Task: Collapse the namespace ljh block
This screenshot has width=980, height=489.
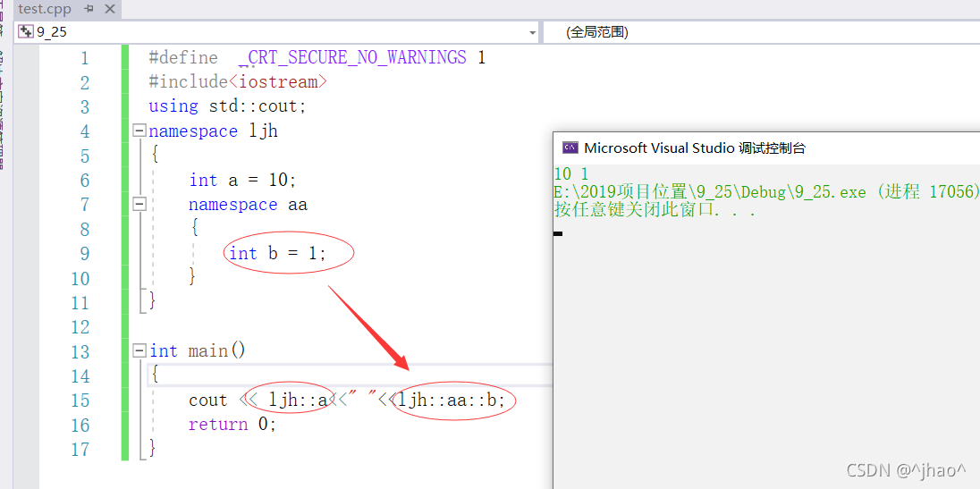Action: (x=139, y=131)
